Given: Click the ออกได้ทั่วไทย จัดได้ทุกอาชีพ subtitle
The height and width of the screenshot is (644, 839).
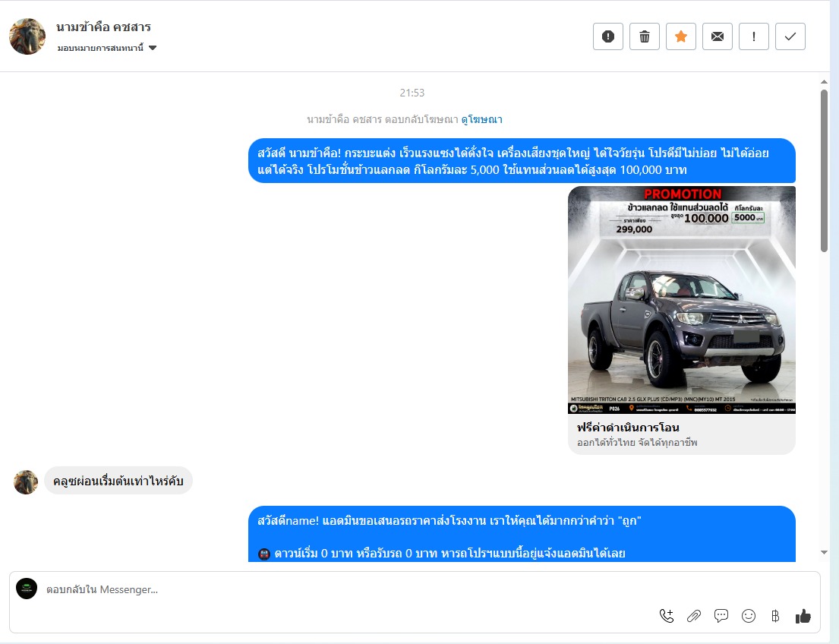Looking at the screenshot, I should click(637, 443).
